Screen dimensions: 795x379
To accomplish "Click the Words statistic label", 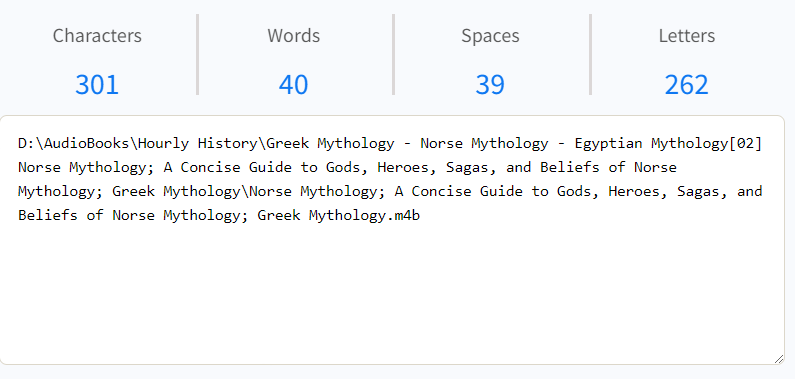I will click(x=294, y=35).
